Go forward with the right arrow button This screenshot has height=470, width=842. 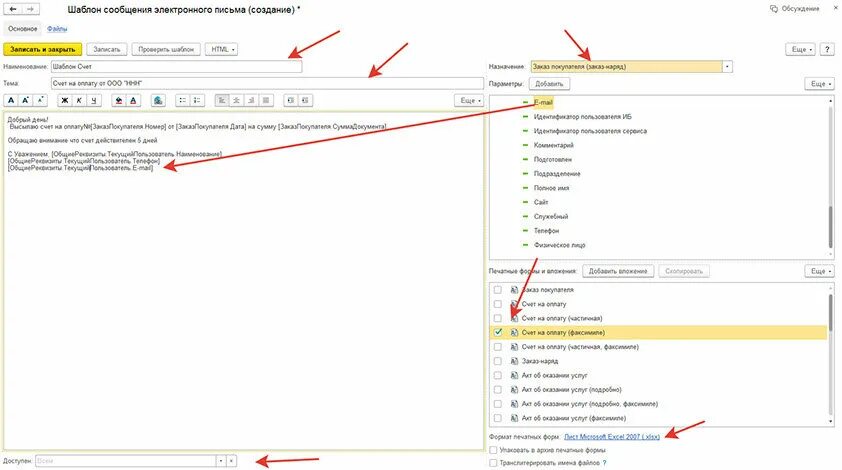tap(31, 9)
